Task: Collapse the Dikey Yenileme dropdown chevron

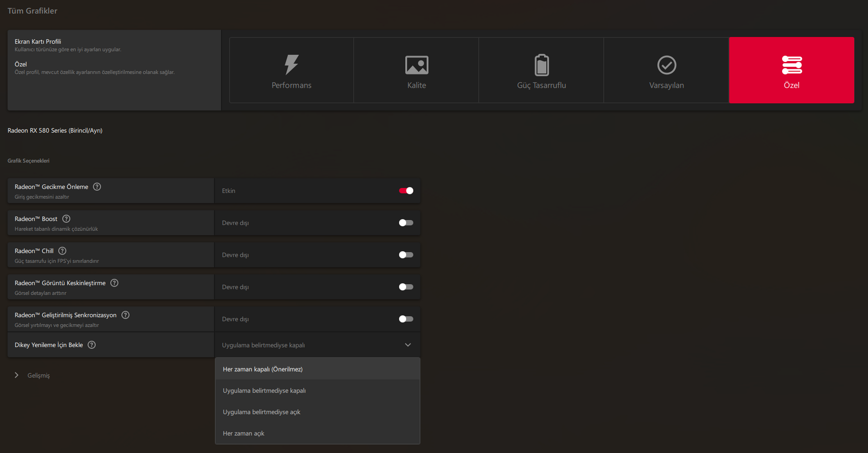Action: click(408, 345)
